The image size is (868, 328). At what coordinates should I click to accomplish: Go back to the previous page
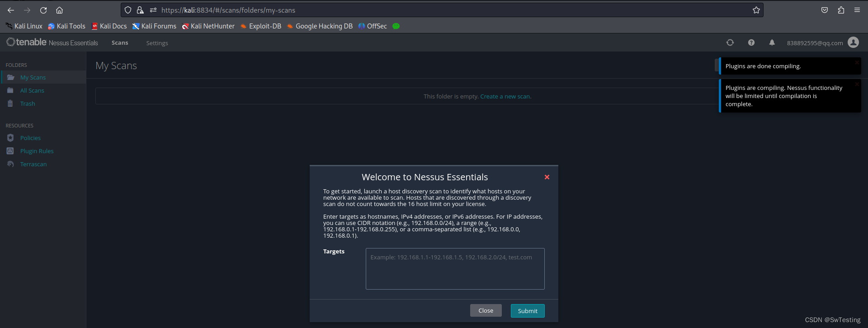coord(11,10)
